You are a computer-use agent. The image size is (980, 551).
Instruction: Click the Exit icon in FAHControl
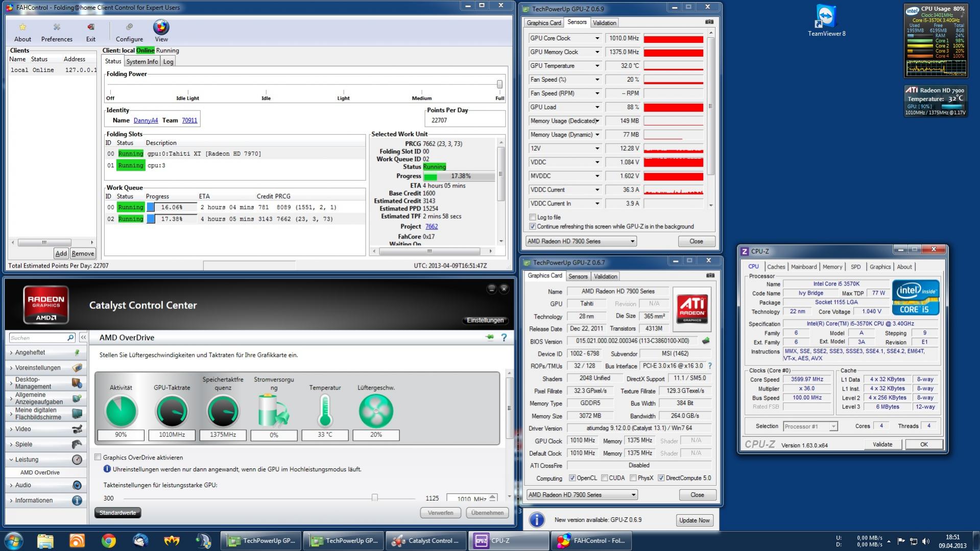click(x=90, y=32)
